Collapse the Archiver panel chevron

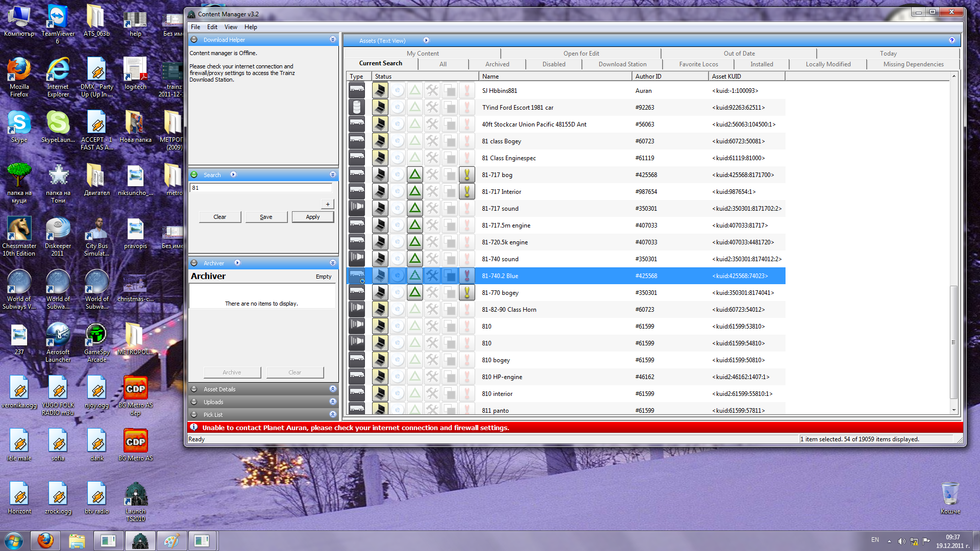[333, 263]
